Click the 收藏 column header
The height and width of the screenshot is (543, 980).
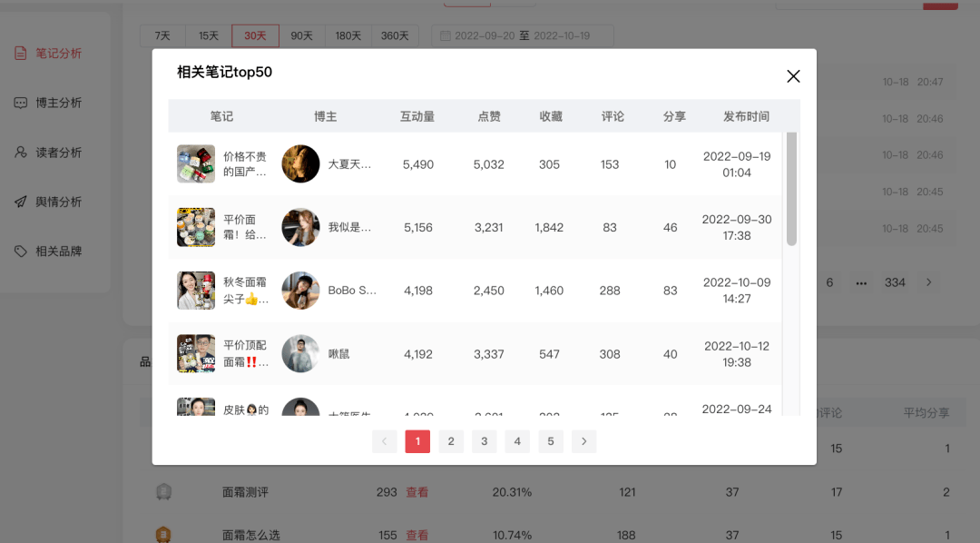pos(551,116)
